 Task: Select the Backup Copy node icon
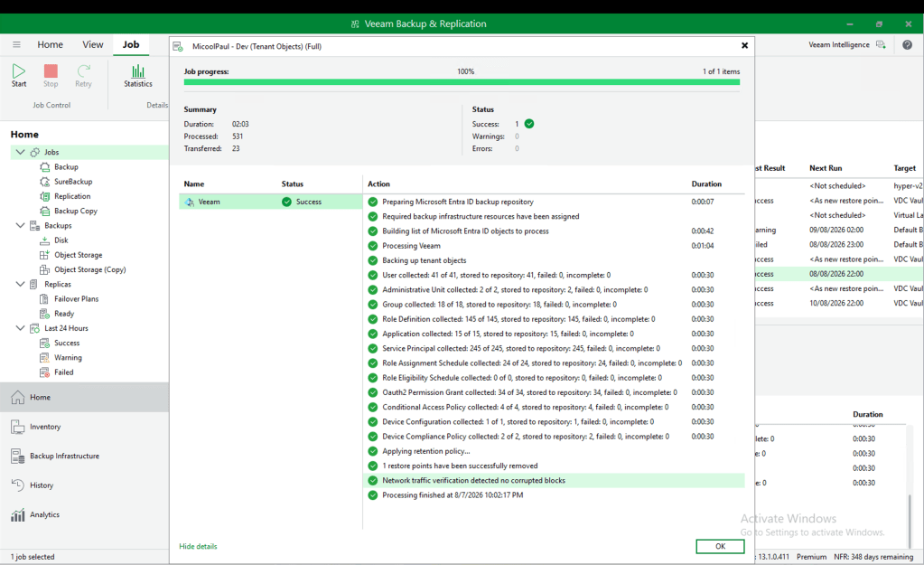[x=45, y=212]
